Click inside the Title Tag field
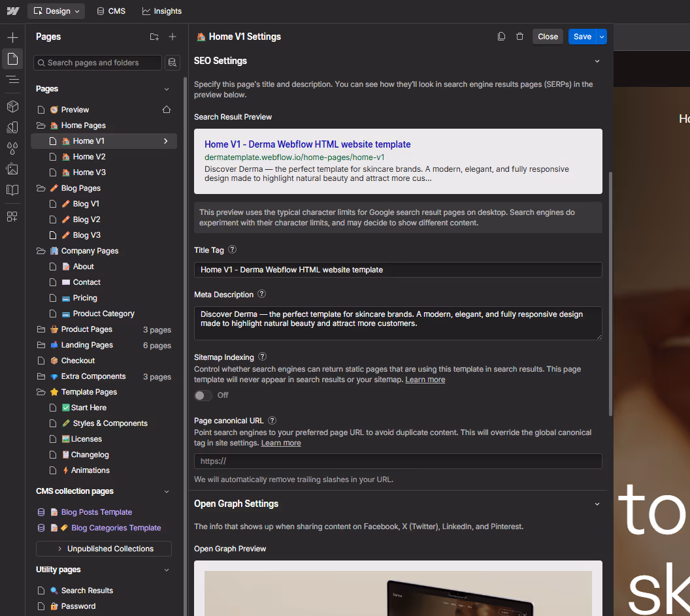Viewport: 690px width, 616px height. point(397,269)
